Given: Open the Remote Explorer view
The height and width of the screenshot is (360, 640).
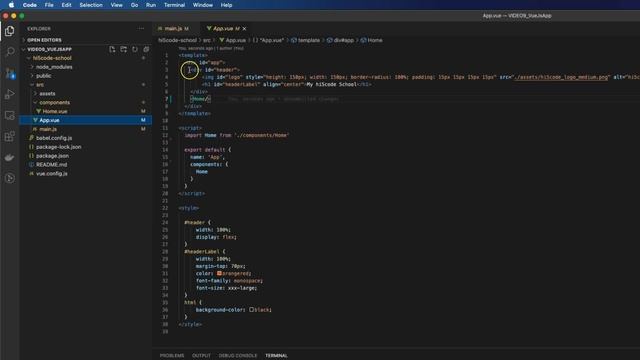Looking at the screenshot, I should [10, 115].
